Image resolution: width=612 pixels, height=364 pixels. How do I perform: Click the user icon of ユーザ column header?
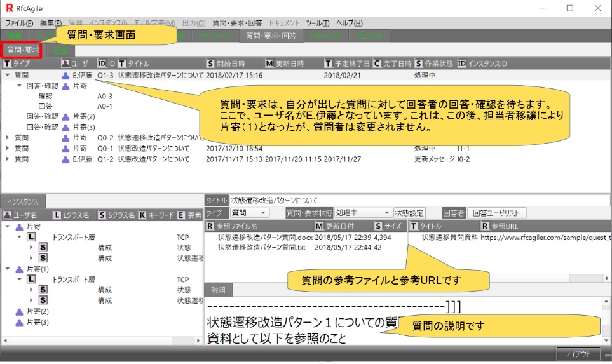click(65, 64)
